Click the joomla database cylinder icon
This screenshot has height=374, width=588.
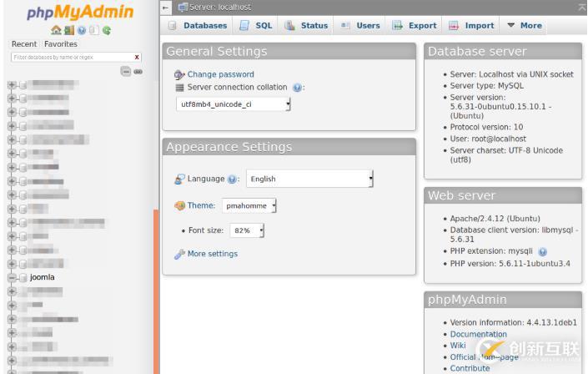(x=23, y=277)
